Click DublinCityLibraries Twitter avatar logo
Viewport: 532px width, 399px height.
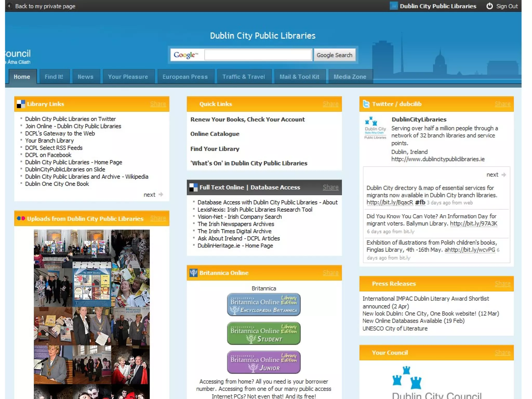pyautogui.click(x=375, y=128)
